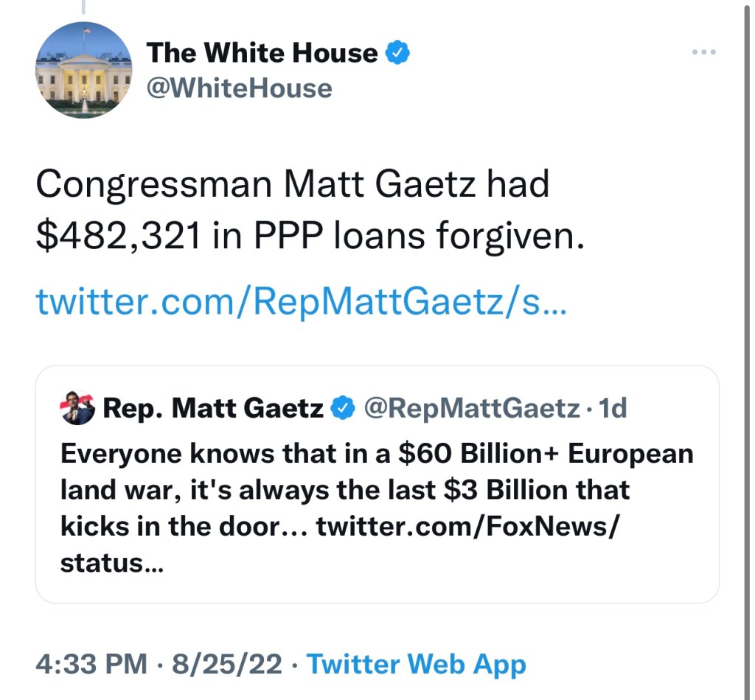Open the twitter.com/RepMattGaetz link
Image resolution: width=755 pixels, height=700 pixels.
(x=301, y=302)
